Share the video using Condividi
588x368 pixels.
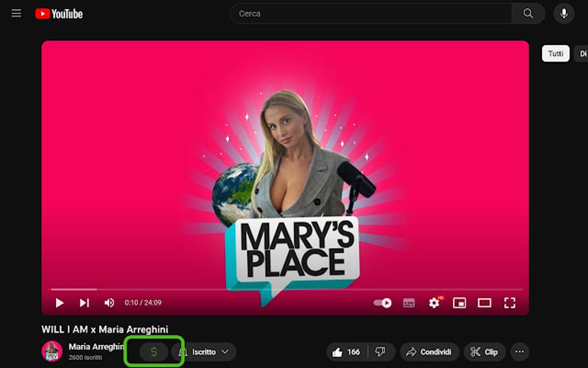[429, 351]
